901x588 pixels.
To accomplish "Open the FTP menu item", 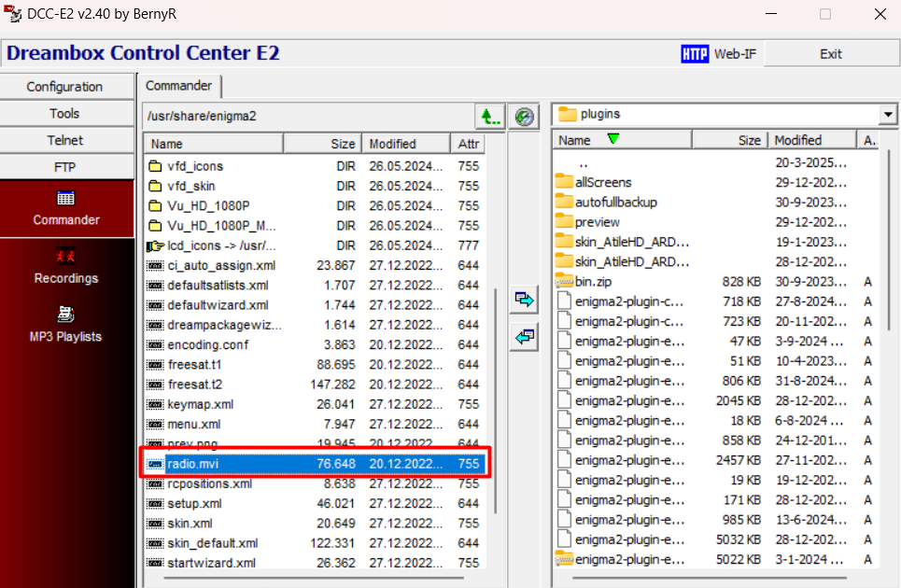I will (x=65, y=167).
